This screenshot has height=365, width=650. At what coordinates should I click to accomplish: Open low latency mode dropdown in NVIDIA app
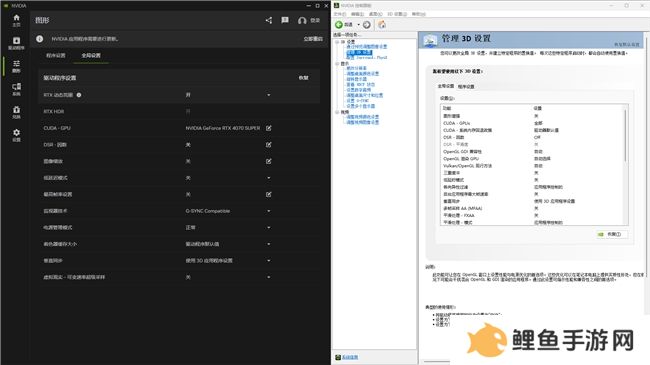[269, 178]
